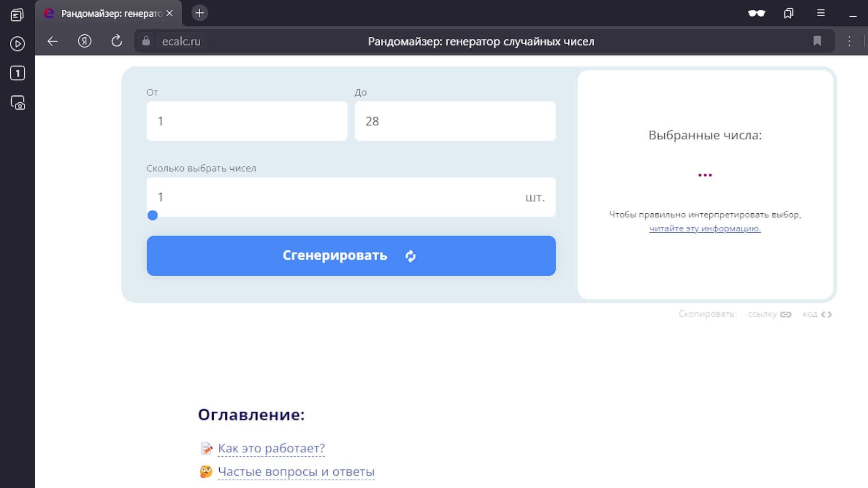Click the quantity slider handle

point(153,216)
